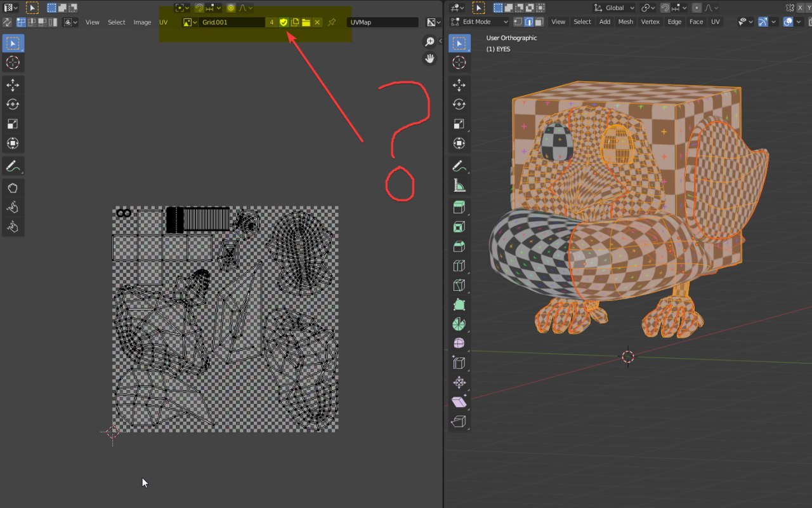Open 3D viewport pivot point dropdown
This screenshot has height=508, width=812.
tap(648, 8)
